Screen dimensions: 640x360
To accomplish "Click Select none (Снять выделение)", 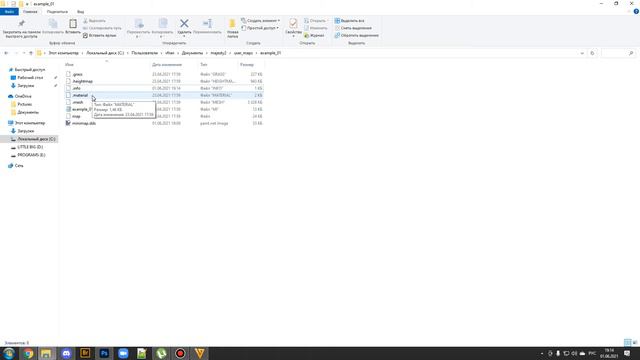I will (x=353, y=28).
